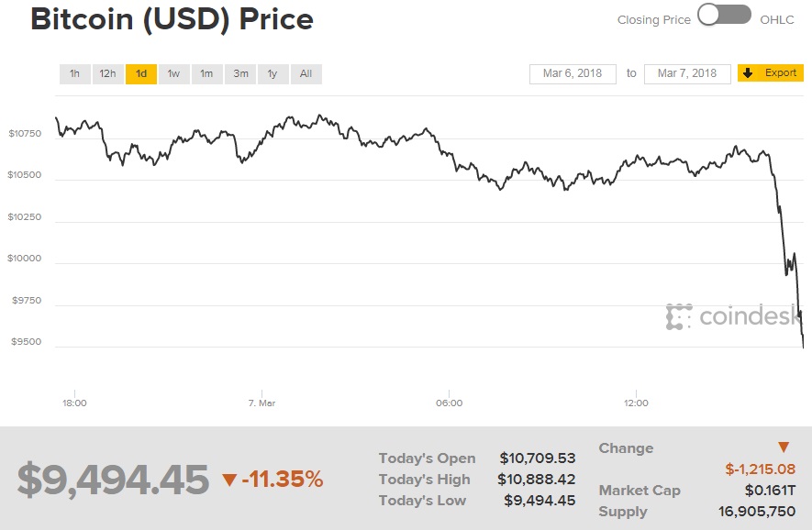The width and height of the screenshot is (812, 530).
Task: Click the orange triangle above the Change value
Action: coord(784,447)
